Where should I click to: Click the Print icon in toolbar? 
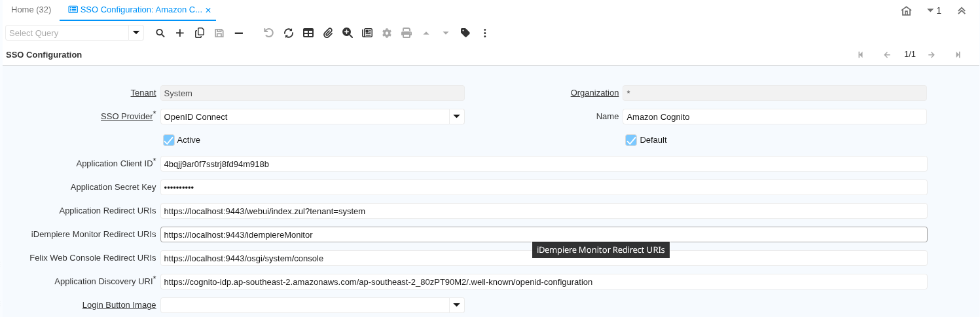point(407,33)
